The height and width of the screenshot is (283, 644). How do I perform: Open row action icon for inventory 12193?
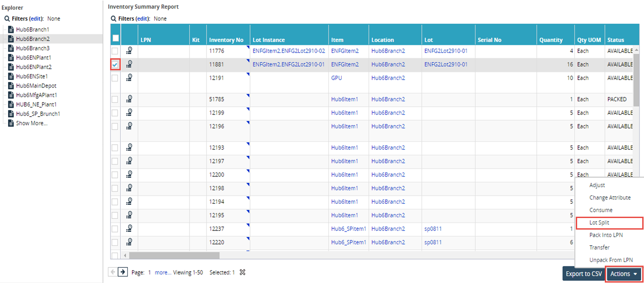click(x=129, y=148)
